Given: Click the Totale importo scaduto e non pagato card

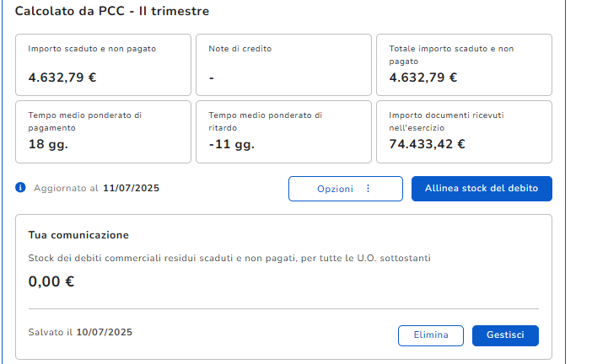Looking at the screenshot, I should point(463,64).
